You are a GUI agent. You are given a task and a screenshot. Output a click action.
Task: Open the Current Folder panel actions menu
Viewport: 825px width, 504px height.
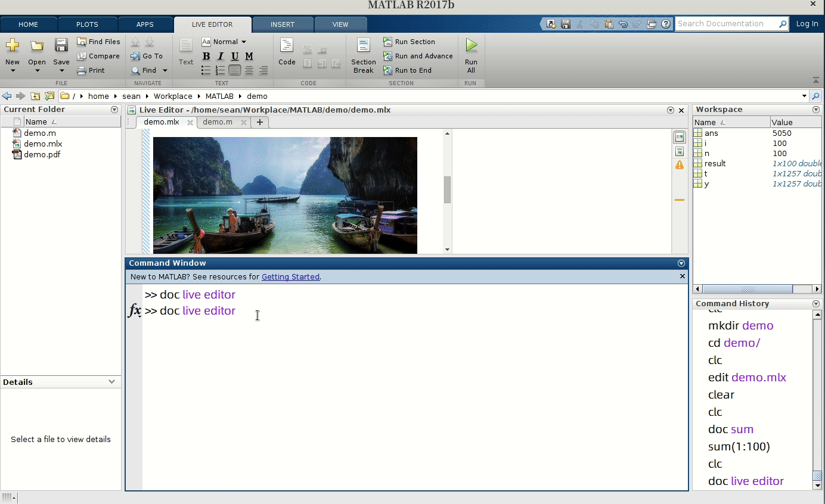tap(114, 110)
